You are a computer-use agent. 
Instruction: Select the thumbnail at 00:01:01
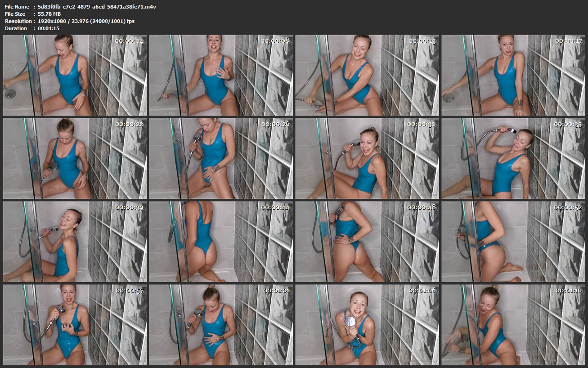point(221,324)
